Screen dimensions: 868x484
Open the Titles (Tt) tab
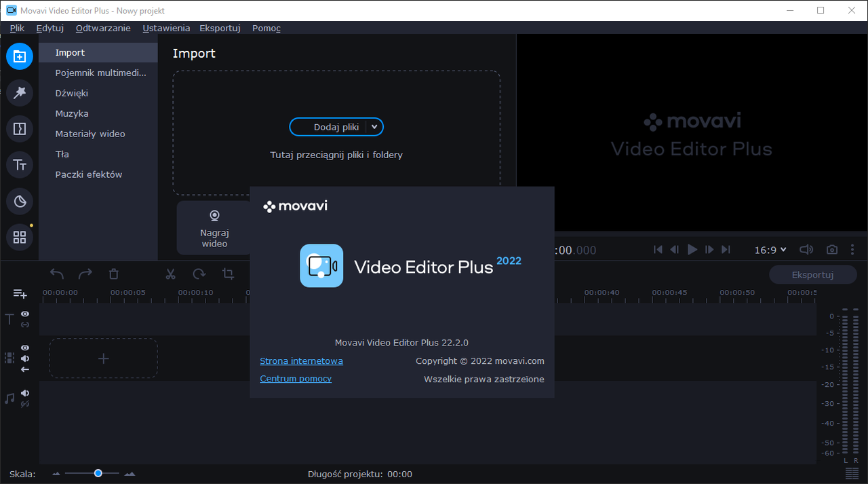(20, 165)
